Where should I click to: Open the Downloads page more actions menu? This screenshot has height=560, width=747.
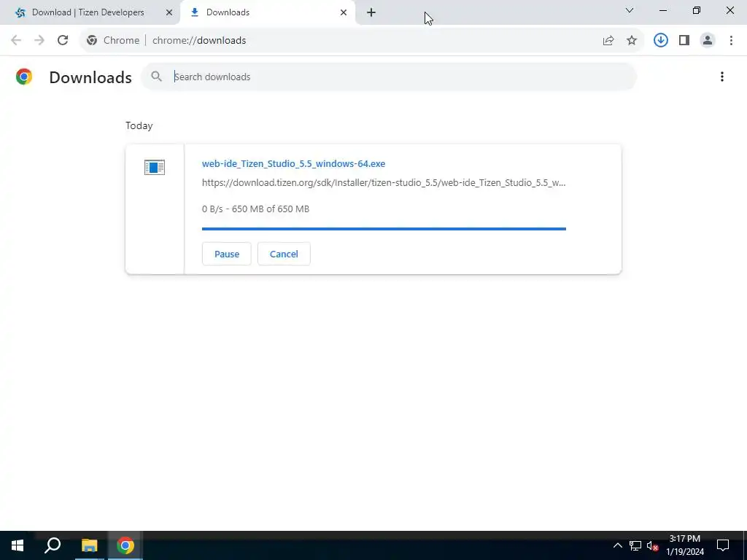pos(722,77)
